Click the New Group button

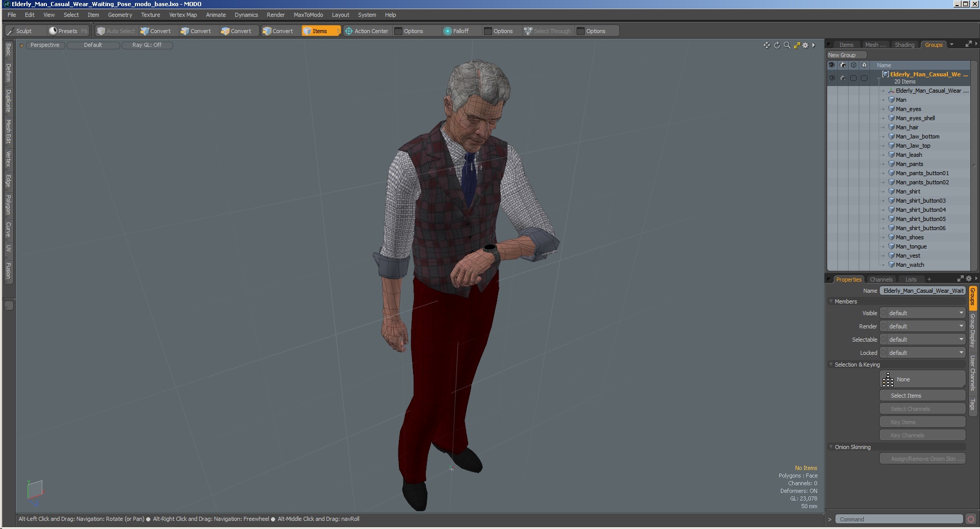pos(847,55)
